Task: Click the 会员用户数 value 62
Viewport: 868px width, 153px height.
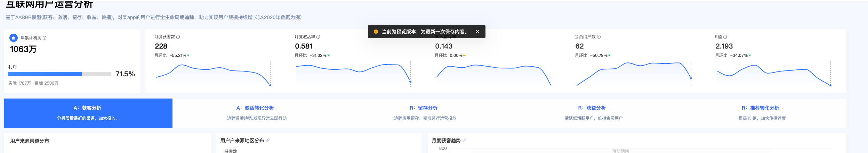Action: coord(579,46)
